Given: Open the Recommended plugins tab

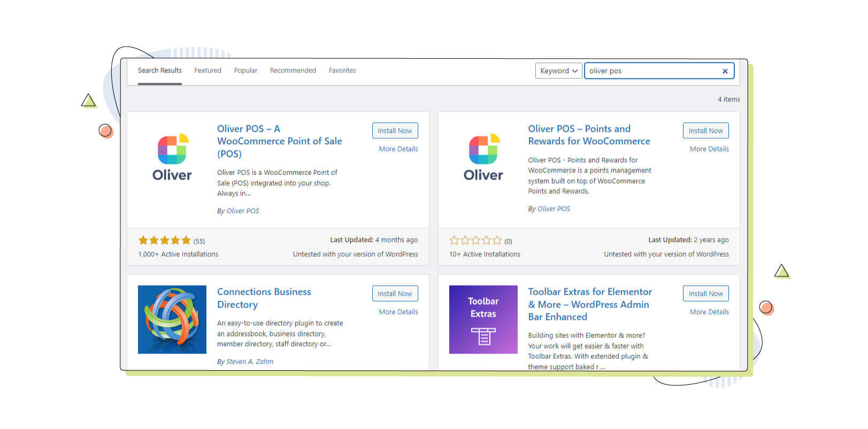Looking at the screenshot, I should click(x=293, y=71).
